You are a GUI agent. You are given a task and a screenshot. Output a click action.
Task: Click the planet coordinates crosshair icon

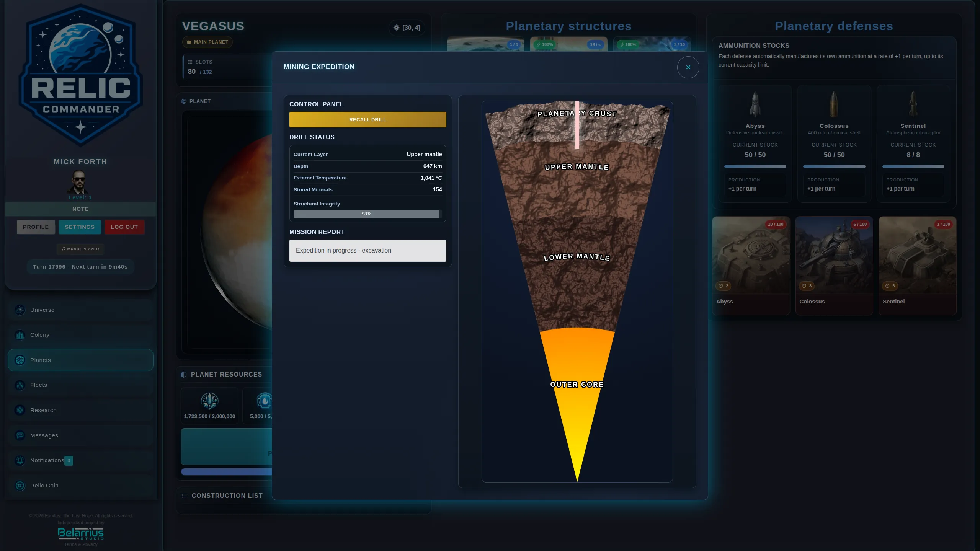click(396, 28)
